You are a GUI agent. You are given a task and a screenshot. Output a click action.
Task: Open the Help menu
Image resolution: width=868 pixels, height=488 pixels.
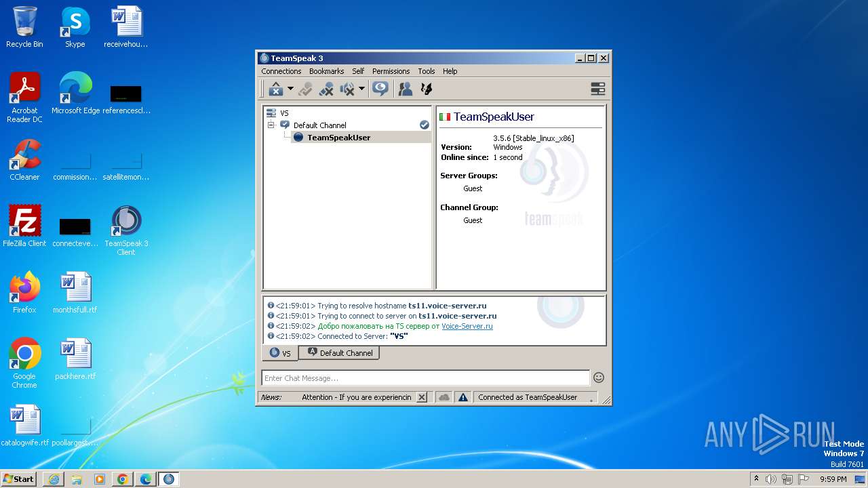(450, 71)
